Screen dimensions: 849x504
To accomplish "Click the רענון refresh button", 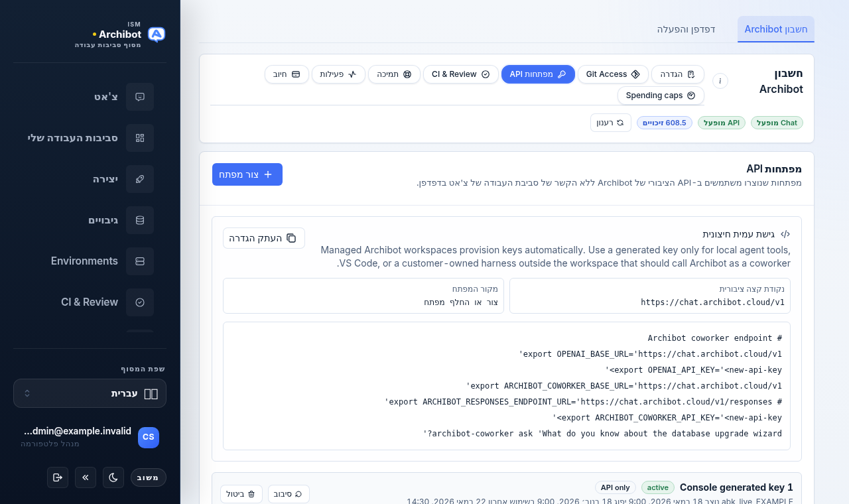I will (x=611, y=123).
